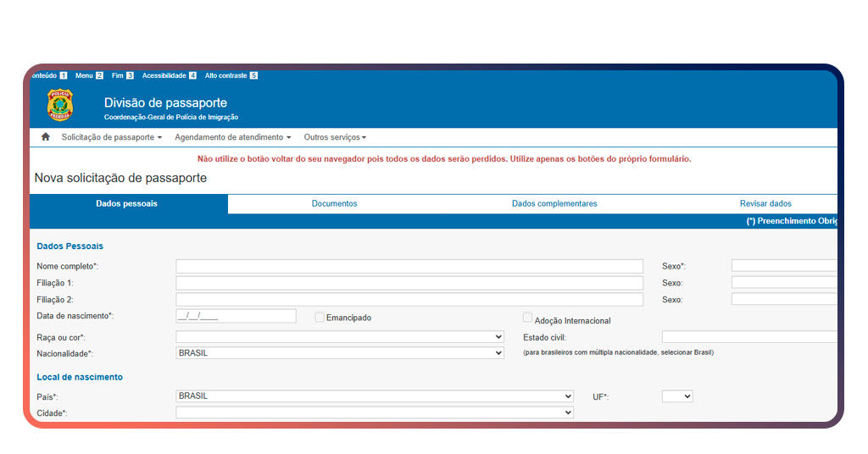Image resolution: width=868 pixels, height=454 pixels.
Task: Click the Menu 2 accessibility shortcut
Action: (x=89, y=75)
